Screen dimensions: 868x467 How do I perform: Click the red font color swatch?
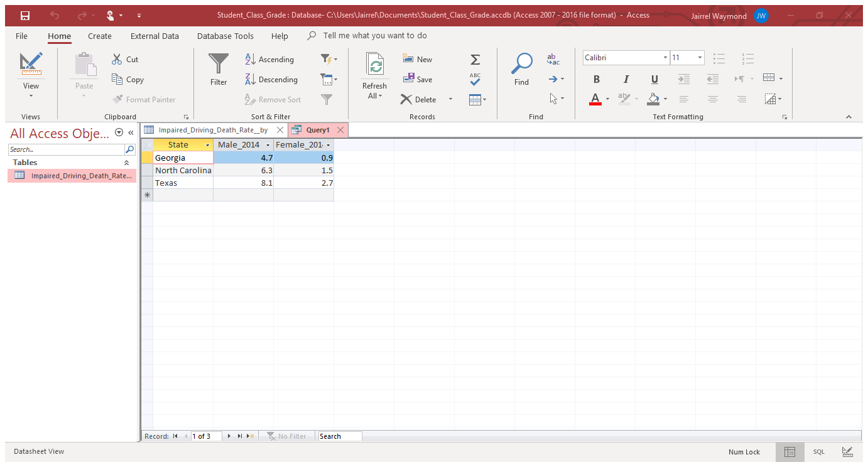(x=595, y=99)
